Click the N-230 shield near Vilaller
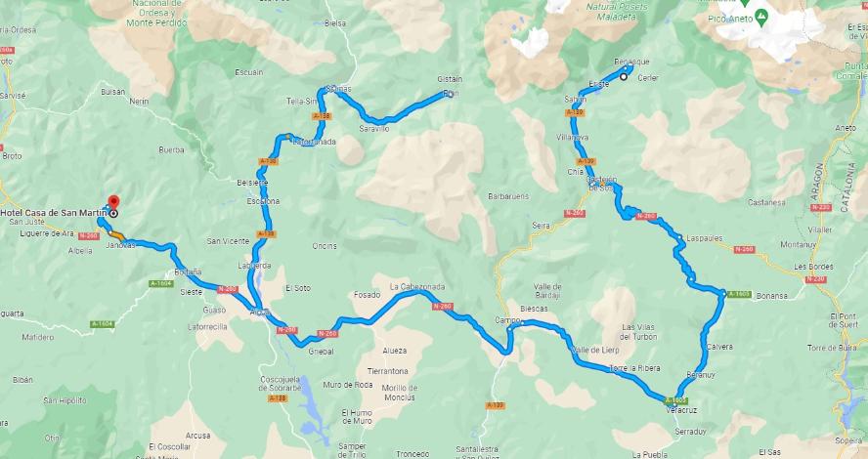This screenshot has height=459, width=868. (x=821, y=207)
